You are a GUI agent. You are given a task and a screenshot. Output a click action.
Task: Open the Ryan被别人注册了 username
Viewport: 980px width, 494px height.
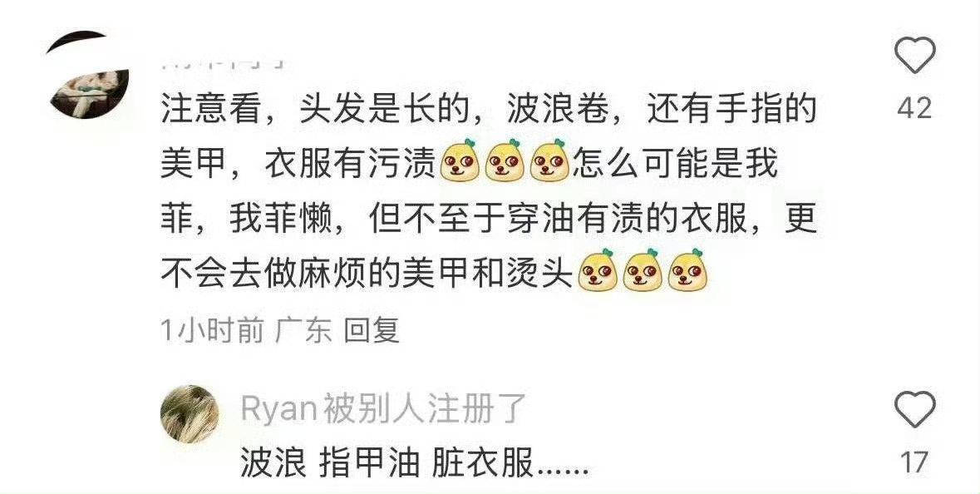[382, 409]
